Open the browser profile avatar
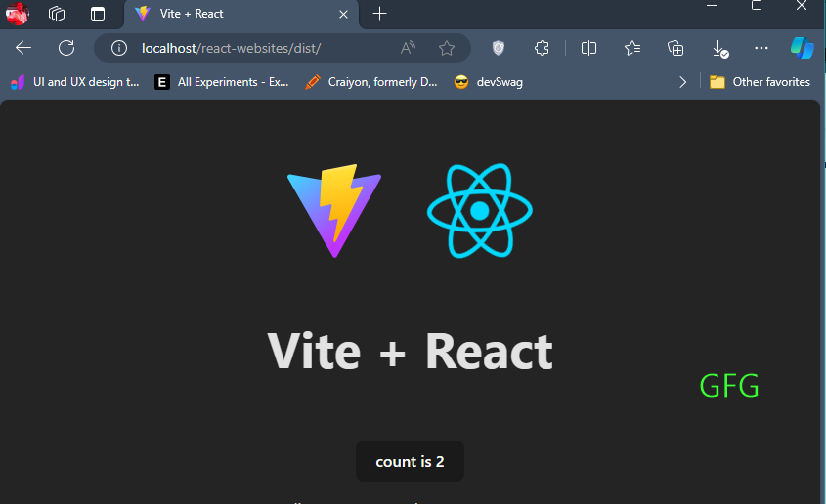Image resolution: width=826 pixels, height=504 pixels. (17, 14)
